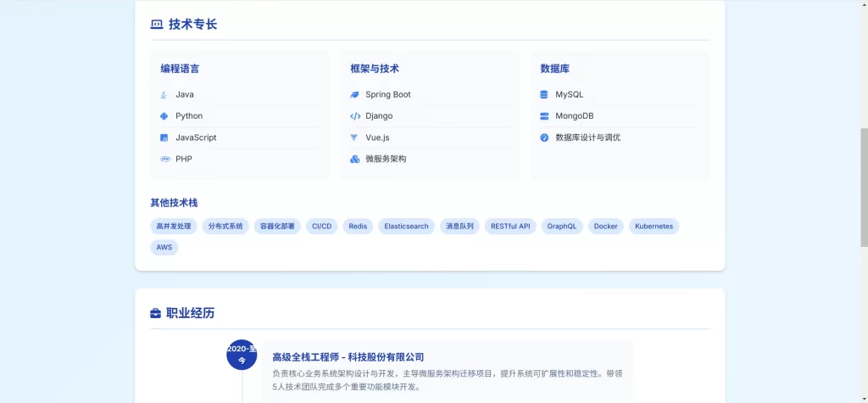Screen dimensions: 868x403
Task: Select the 高并发处理 tag
Action: (173, 227)
